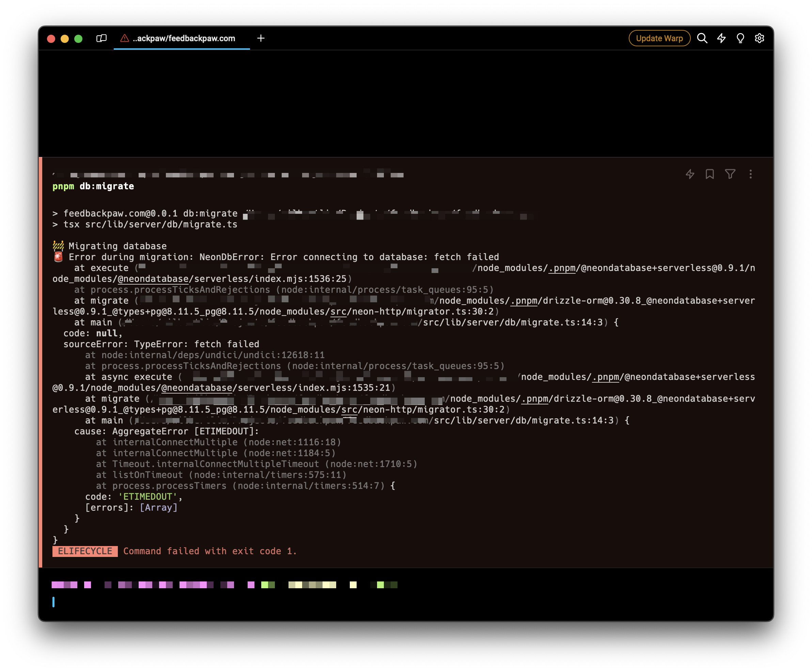The height and width of the screenshot is (672, 812).
Task: Open the @neondatabase link in index.mjs:1536 path
Action: (x=153, y=279)
